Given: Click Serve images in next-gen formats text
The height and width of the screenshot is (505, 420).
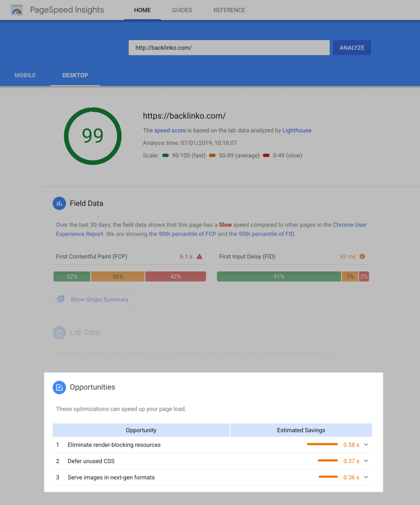Looking at the screenshot, I should click(111, 478).
